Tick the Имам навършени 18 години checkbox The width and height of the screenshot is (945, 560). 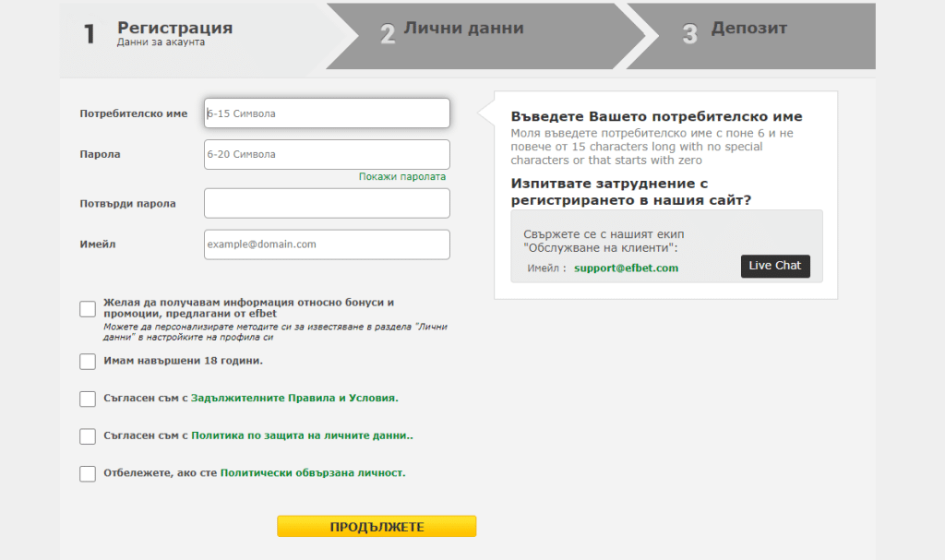tap(88, 361)
